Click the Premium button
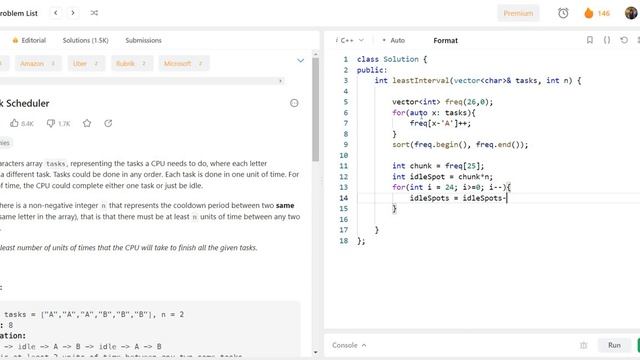640x360 pixels. pyautogui.click(x=518, y=13)
